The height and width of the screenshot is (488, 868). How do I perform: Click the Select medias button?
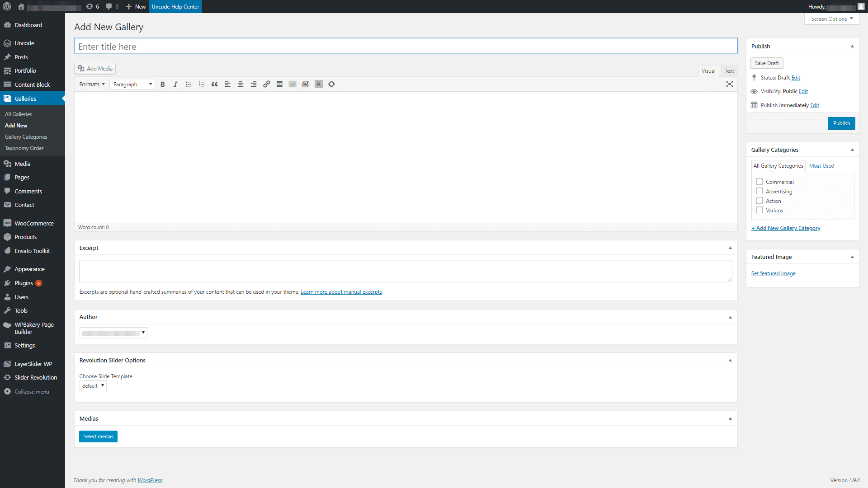[x=98, y=436]
